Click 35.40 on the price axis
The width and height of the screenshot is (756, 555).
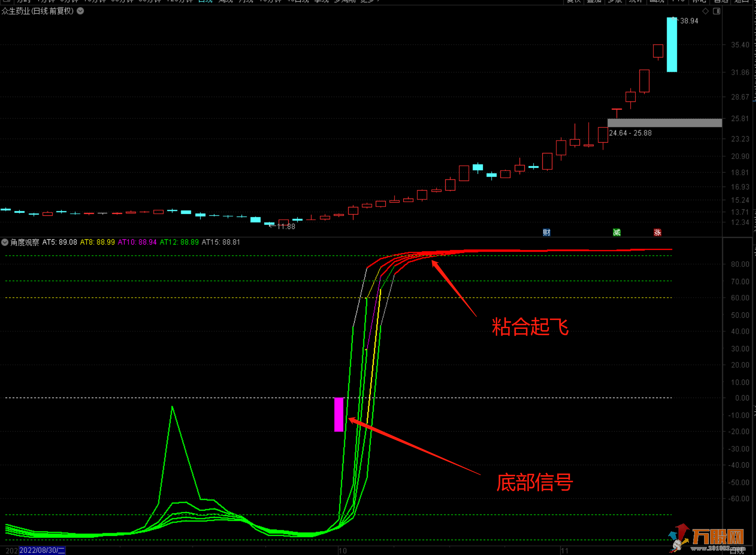(740, 45)
